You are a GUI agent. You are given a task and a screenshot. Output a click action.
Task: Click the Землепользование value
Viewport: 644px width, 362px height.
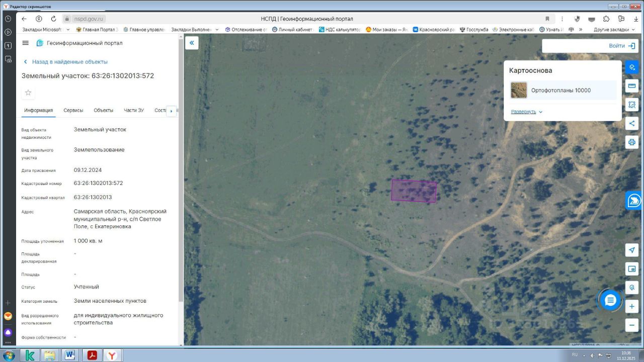[x=99, y=150]
